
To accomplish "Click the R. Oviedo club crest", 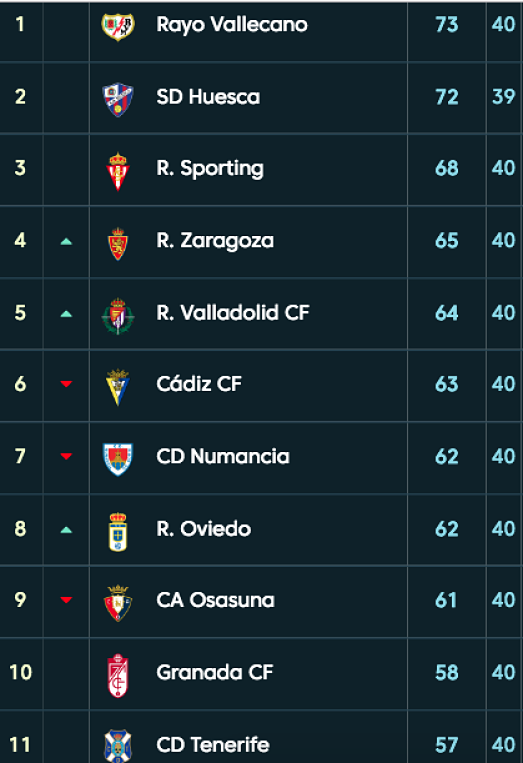I will [x=118, y=531].
